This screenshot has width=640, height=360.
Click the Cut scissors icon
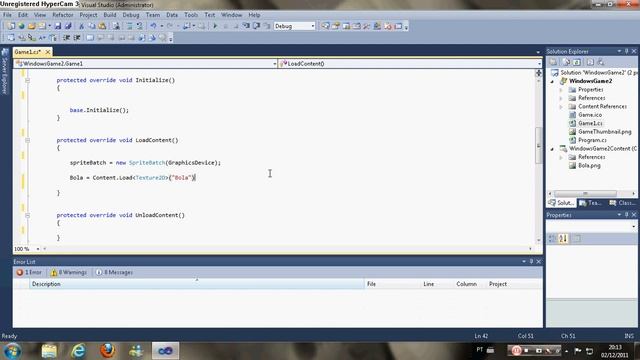81,26
